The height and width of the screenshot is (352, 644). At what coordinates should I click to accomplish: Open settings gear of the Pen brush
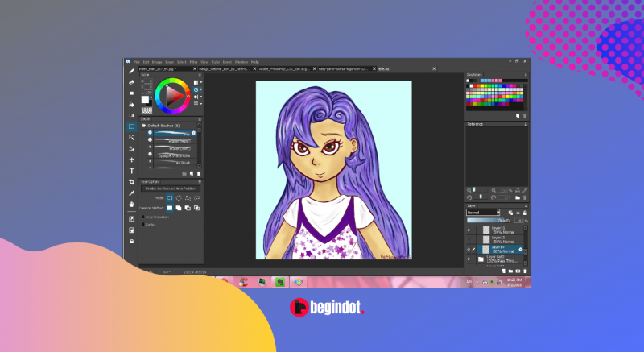(x=194, y=133)
